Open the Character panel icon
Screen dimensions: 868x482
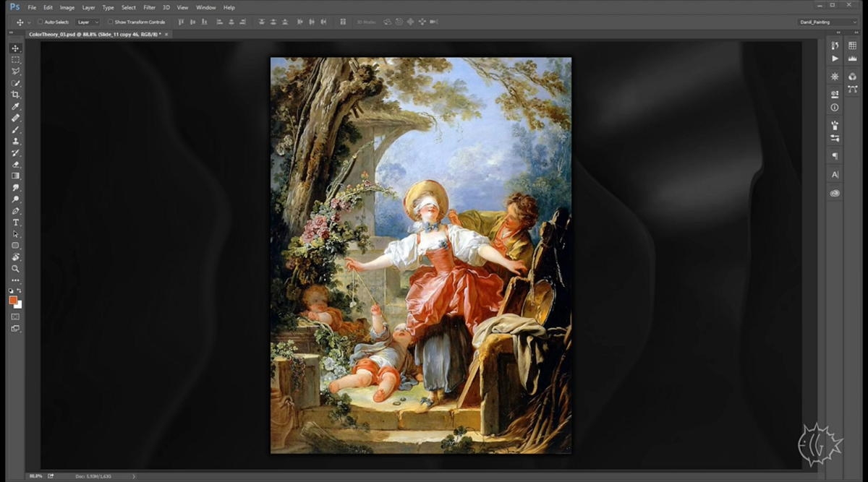coord(835,175)
